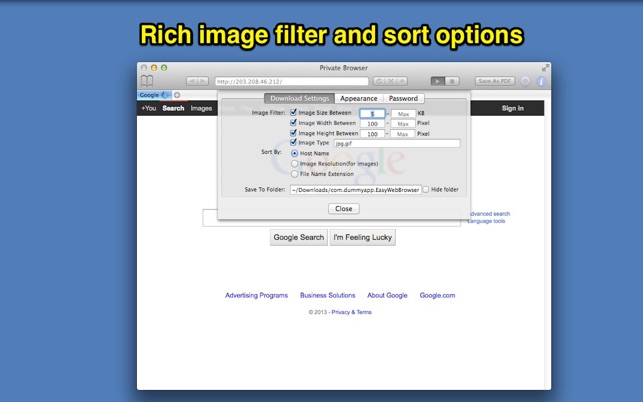
Task: Click the +You link
Action: coord(148,108)
